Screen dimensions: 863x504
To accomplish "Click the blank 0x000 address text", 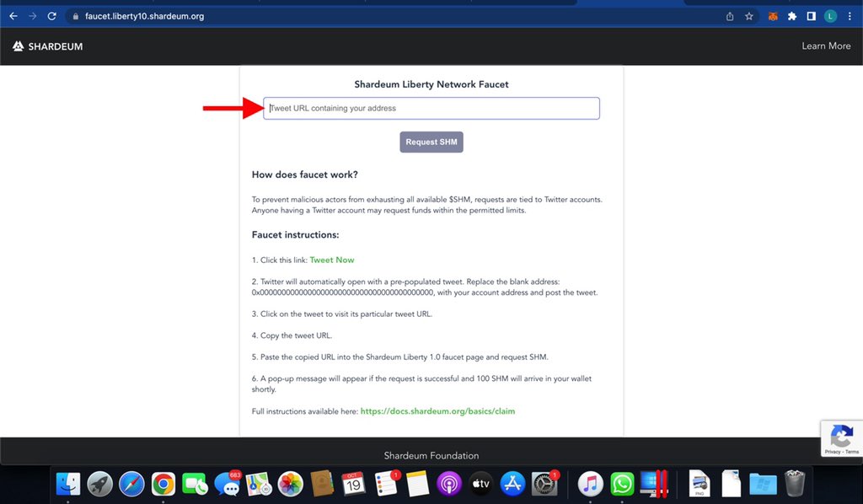I will point(342,292).
